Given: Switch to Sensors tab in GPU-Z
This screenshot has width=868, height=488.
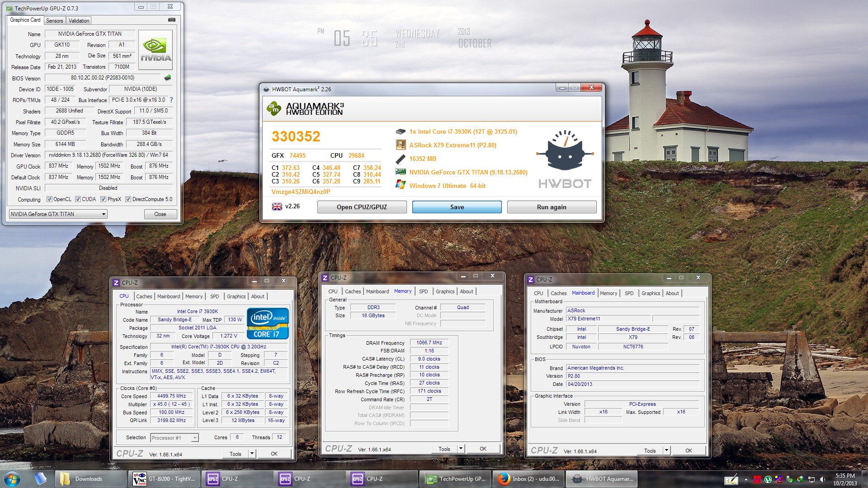Looking at the screenshot, I should pyautogui.click(x=55, y=21).
